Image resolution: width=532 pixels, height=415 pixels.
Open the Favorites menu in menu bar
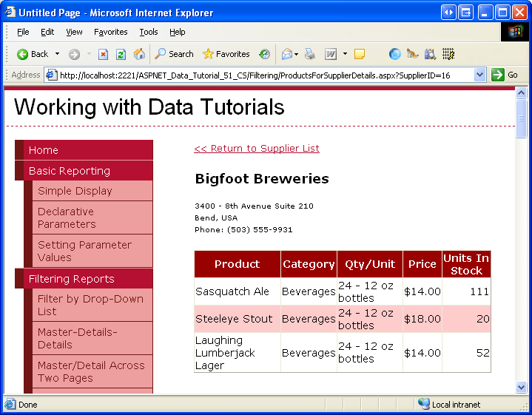point(111,32)
